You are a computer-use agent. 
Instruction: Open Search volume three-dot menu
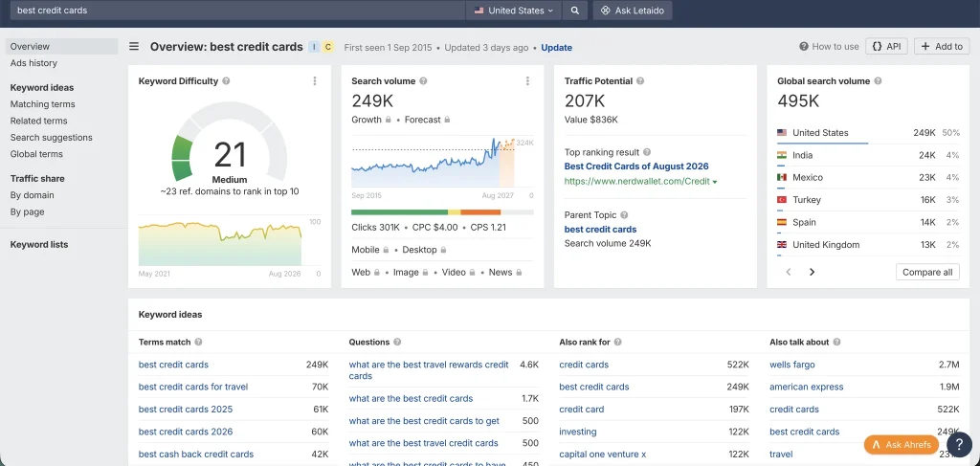coord(527,81)
